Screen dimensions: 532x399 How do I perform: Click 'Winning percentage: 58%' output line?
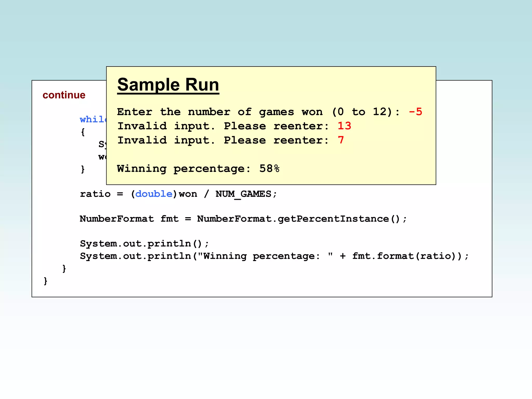(x=198, y=169)
